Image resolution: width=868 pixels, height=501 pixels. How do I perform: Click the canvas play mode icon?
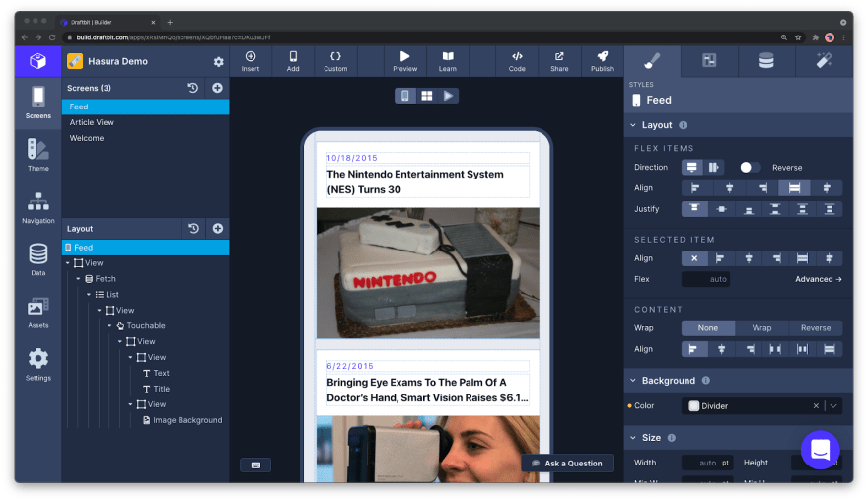pos(448,96)
